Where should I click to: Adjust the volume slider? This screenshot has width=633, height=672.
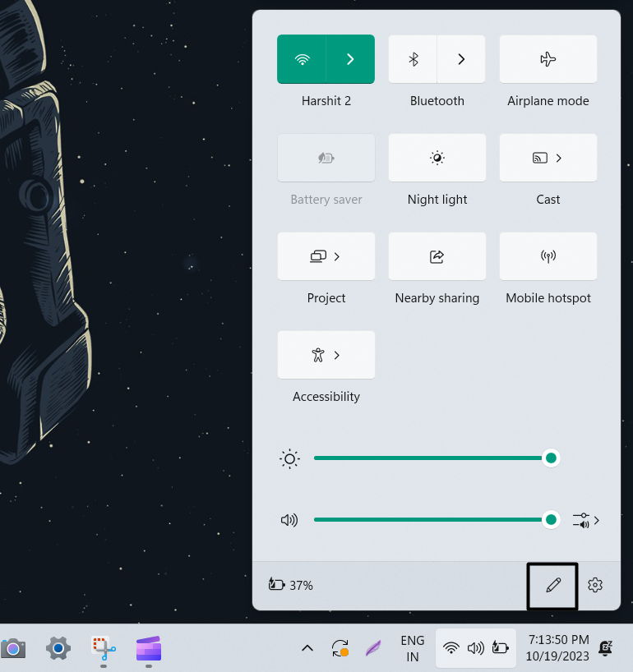coord(436,519)
